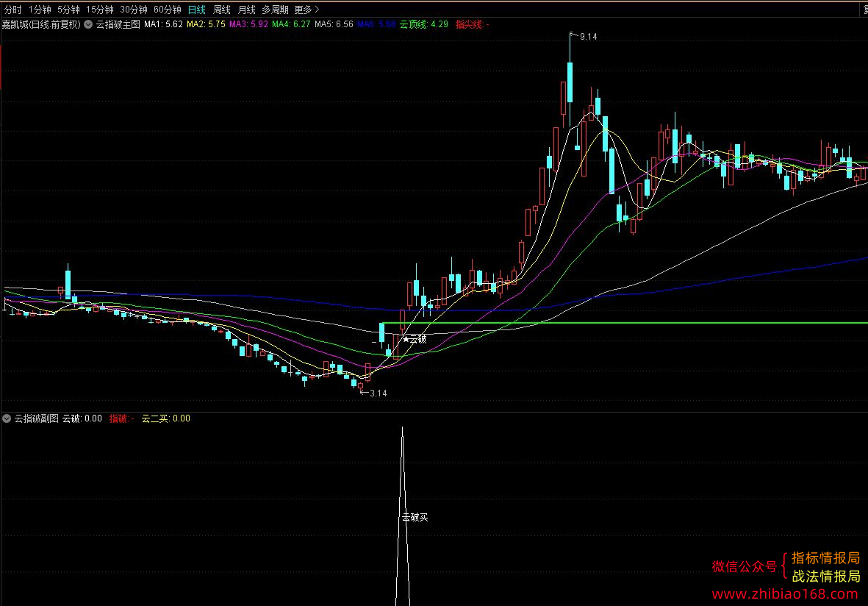
Task: Click the ★云破 signal marker on chart
Action: 415,339
